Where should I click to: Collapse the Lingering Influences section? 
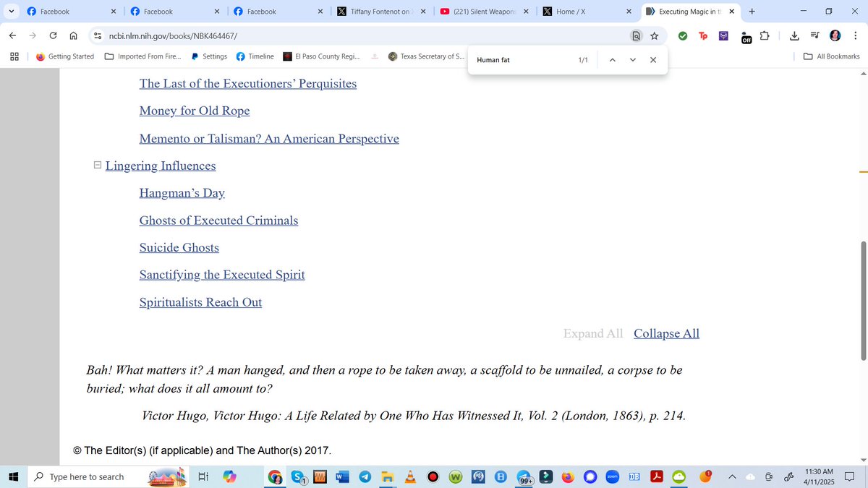click(x=97, y=165)
